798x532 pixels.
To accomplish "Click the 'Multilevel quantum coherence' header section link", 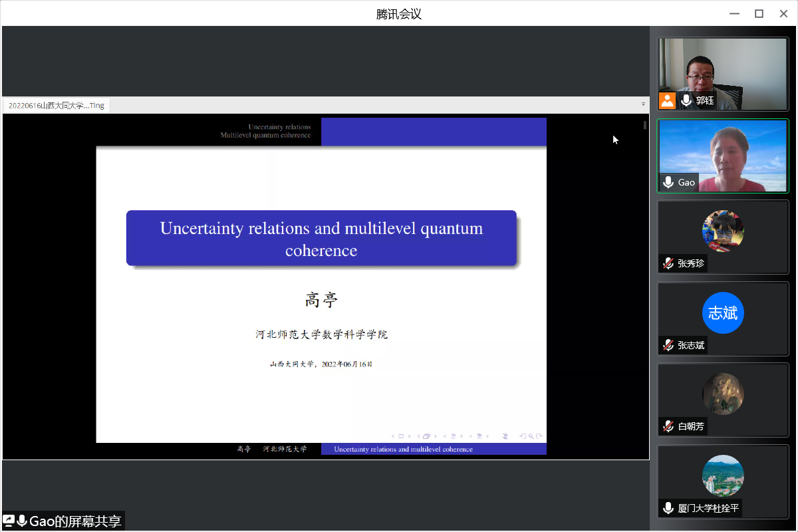I will [x=265, y=135].
